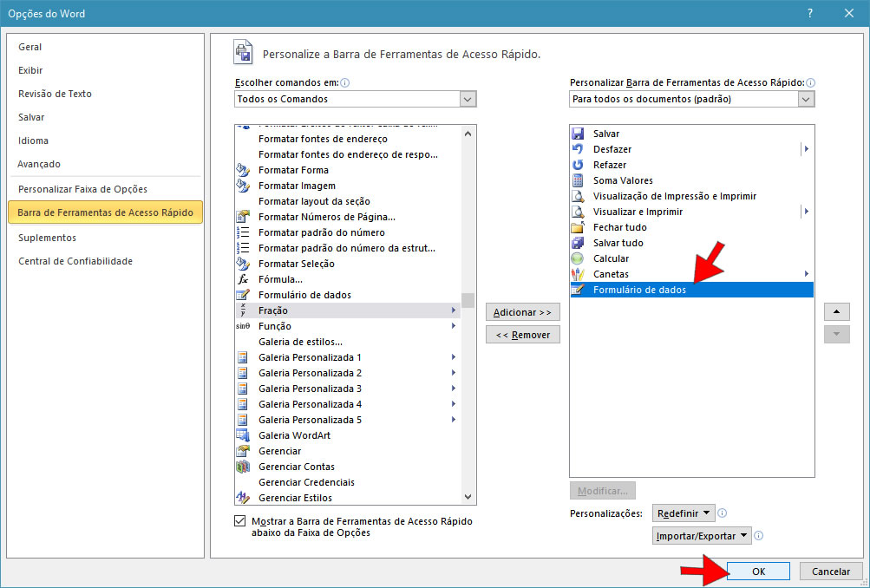Click the Função sinθ icon

[243, 326]
